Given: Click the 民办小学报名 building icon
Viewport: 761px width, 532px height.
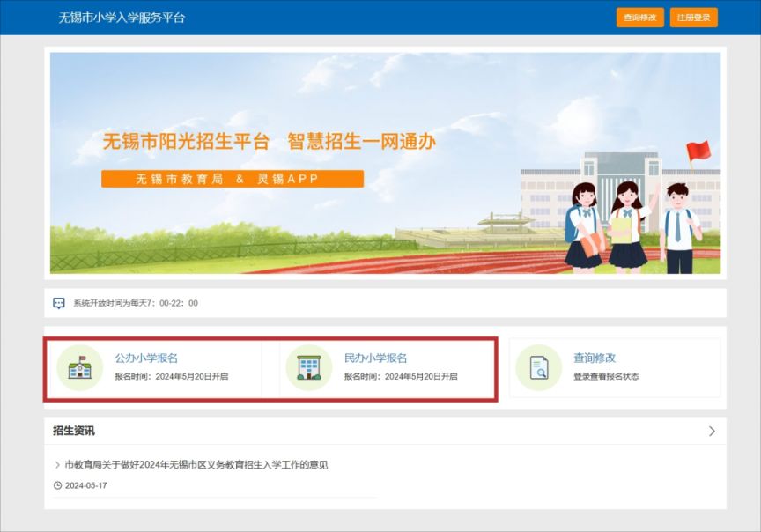Looking at the screenshot, I should [x=309, y=368].
